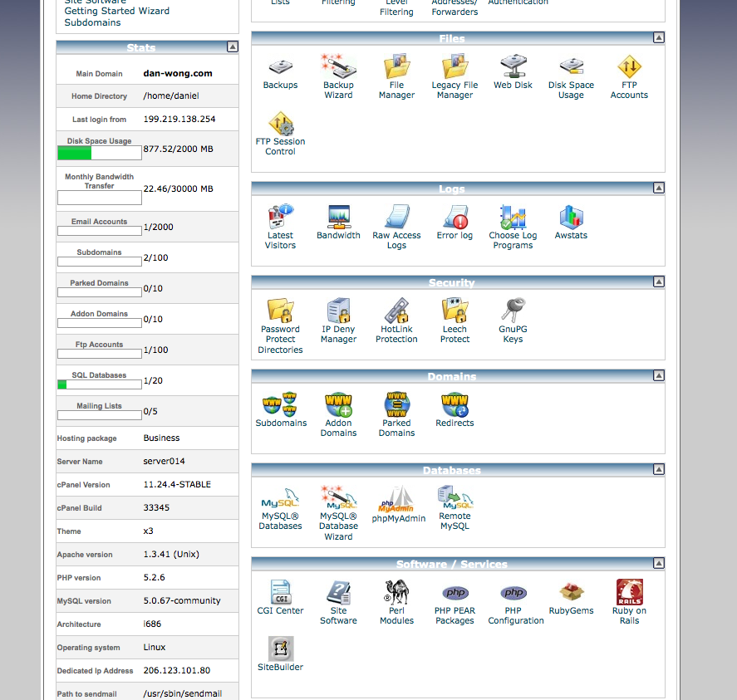
Task: Open File Manager
Action: point(396,66)
